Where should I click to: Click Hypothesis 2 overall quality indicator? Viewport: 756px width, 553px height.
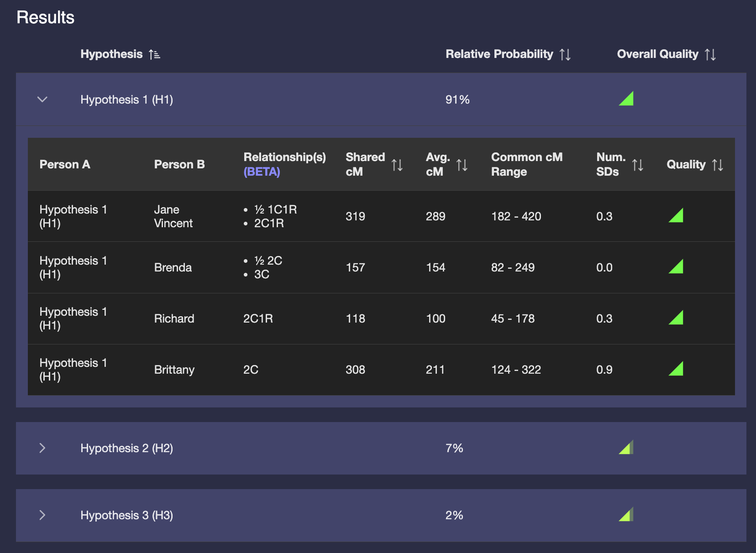pyautogui.click(x=627, y=448)
